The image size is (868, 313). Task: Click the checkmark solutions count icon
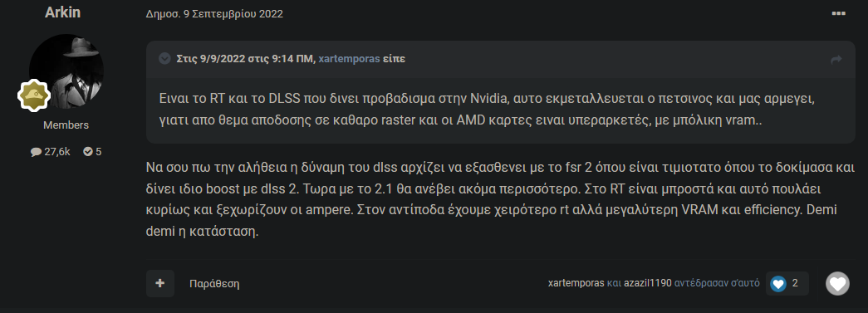pyautogui.click(x=87, y=152)
